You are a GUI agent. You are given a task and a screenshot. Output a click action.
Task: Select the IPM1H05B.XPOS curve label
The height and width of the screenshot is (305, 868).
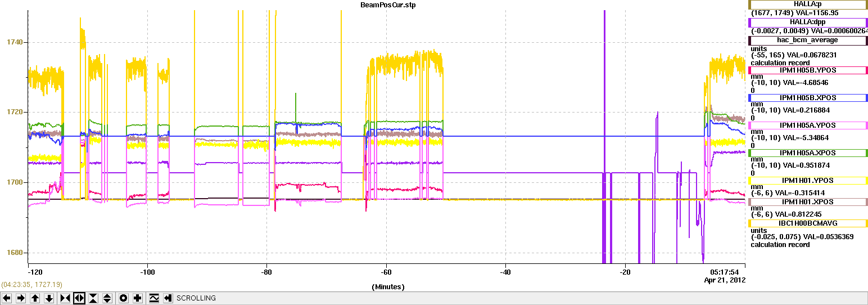(807, 98)
